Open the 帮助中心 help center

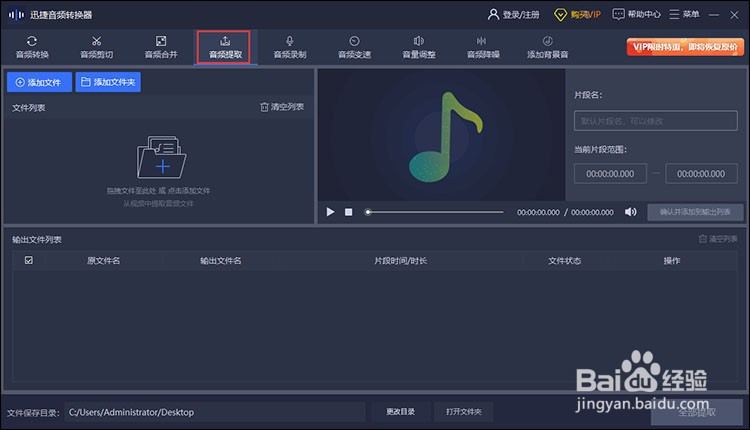click(637, 14)
